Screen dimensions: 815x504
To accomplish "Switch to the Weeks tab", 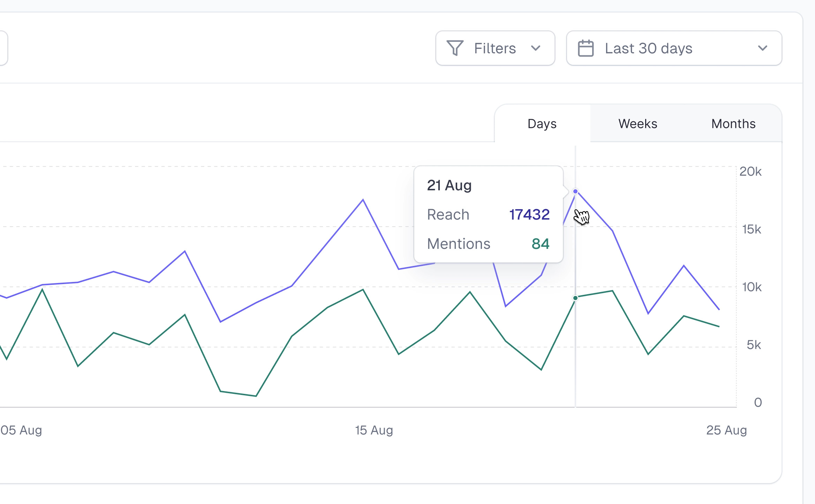I will (x=637, y=124).
